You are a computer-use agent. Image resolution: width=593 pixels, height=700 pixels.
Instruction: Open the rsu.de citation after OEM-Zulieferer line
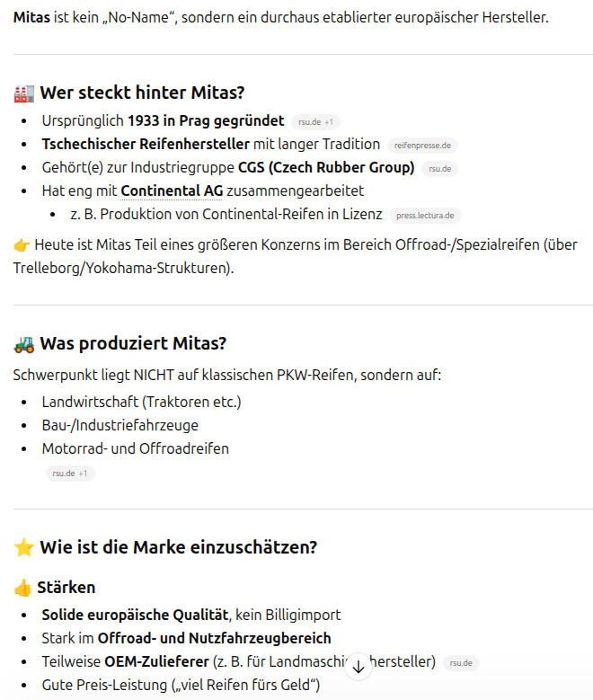(x=462, y=663)
